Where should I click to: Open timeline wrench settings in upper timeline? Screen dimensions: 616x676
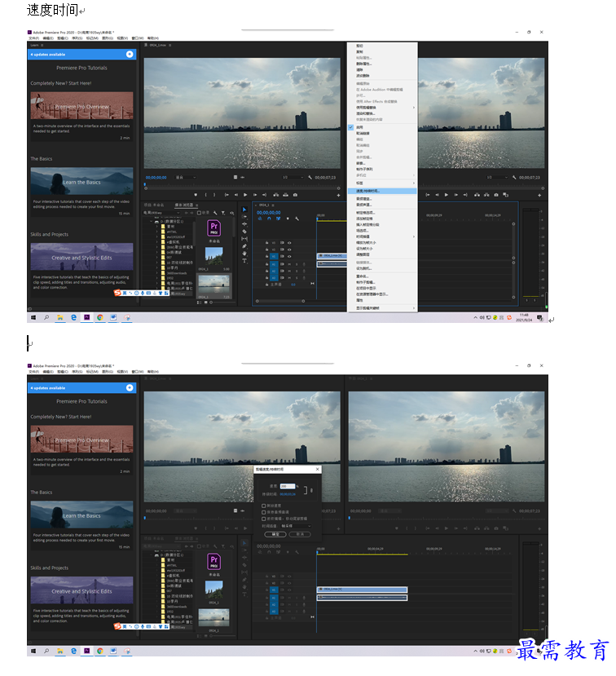click(x=297, y=219)
